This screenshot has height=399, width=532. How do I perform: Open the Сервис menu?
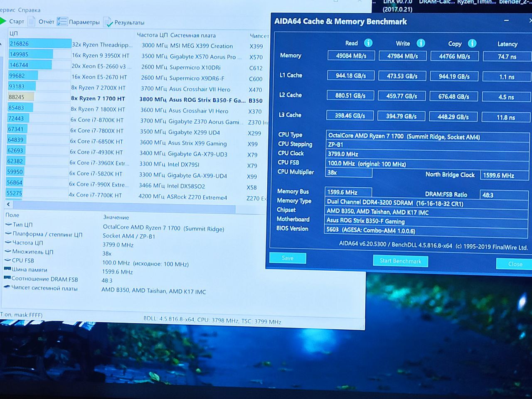(x=7, y=10)
